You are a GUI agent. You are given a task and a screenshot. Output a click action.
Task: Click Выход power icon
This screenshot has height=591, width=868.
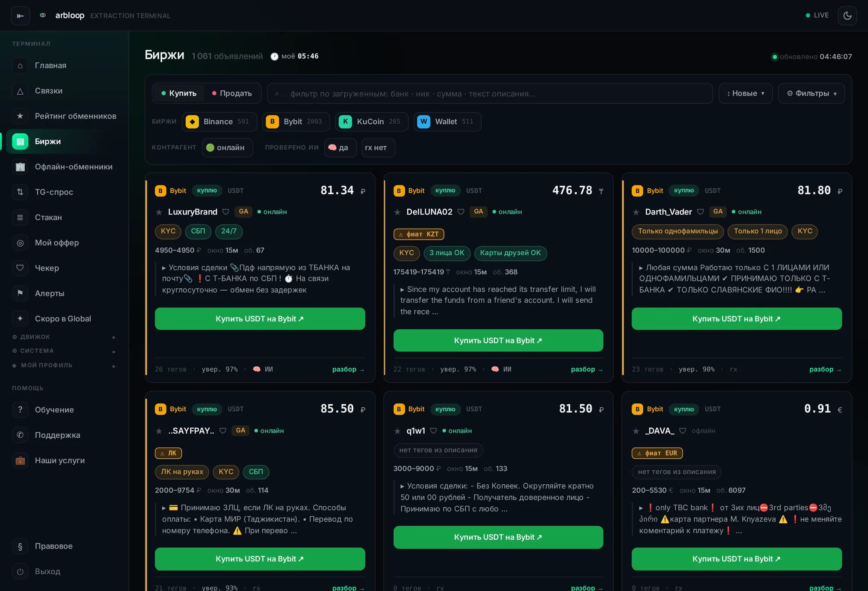point(20,571)
